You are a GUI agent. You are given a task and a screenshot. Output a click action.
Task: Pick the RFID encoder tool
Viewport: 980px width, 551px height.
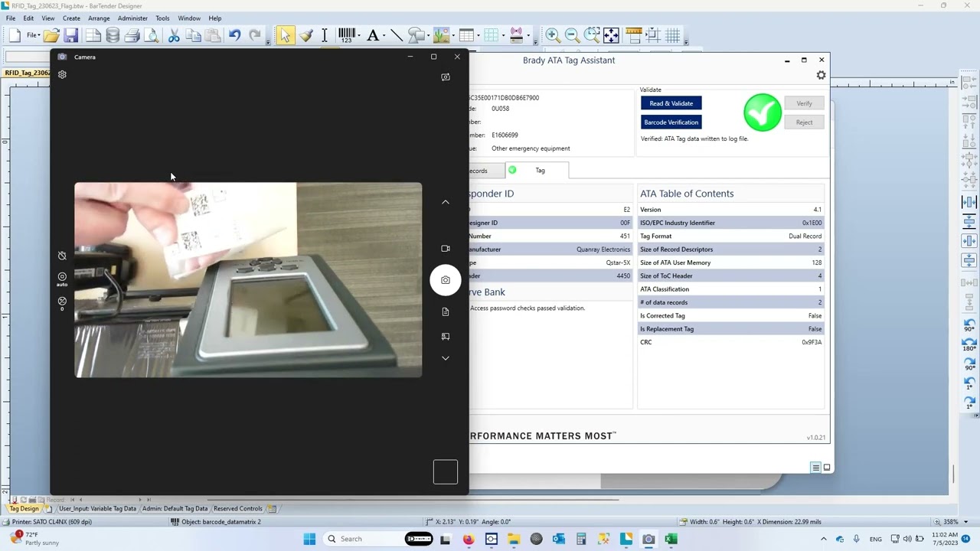(516, 35)
